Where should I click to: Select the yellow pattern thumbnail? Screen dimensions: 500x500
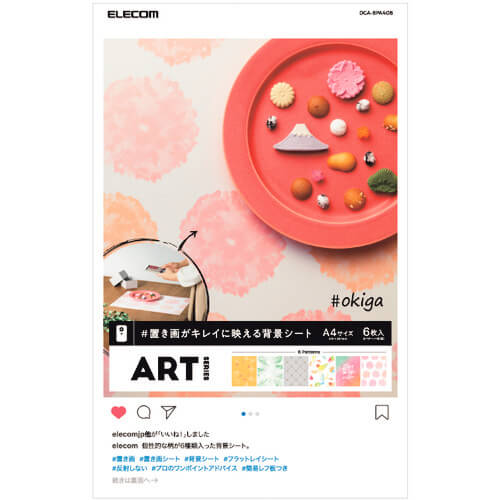pos(244,371)
